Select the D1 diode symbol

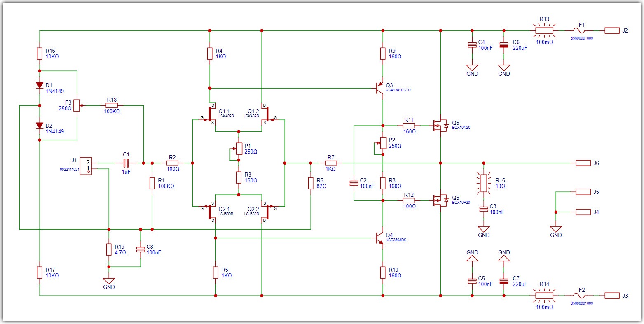pyautogui.click(x=40, y=85)
